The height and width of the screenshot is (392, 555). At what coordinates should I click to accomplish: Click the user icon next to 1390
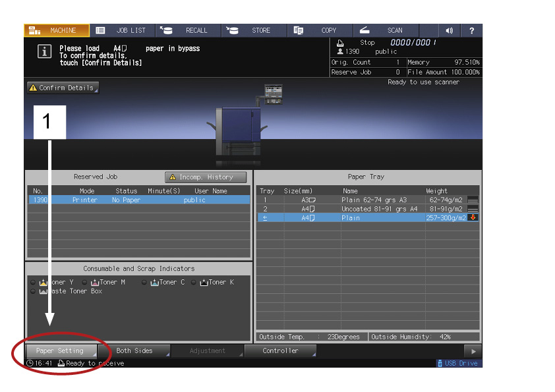point(340,51)
